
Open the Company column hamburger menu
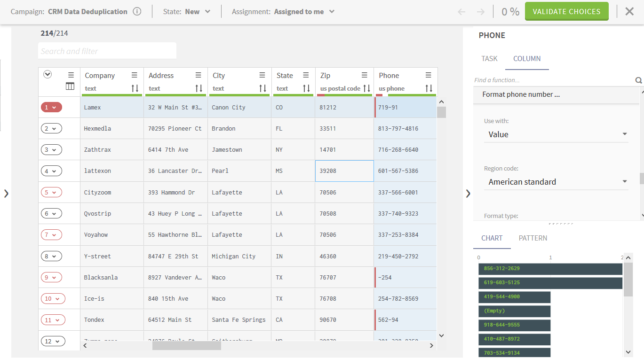135,75
